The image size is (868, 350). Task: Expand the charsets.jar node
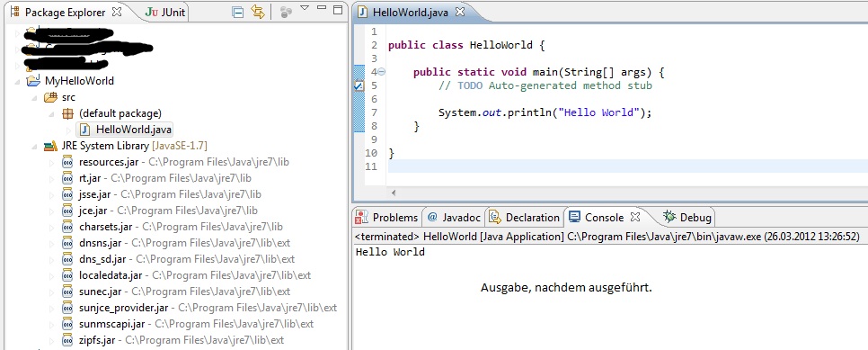[53, 227]
